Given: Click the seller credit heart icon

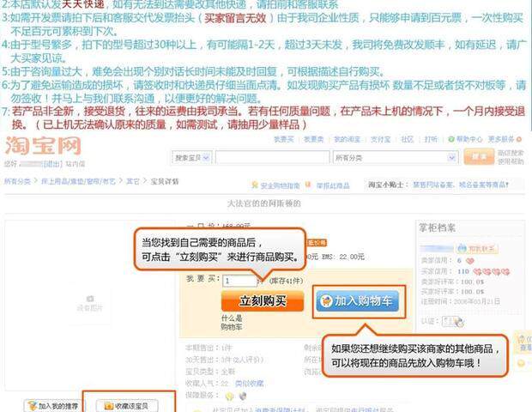Looking at the screenshot, I should point(470,261).
